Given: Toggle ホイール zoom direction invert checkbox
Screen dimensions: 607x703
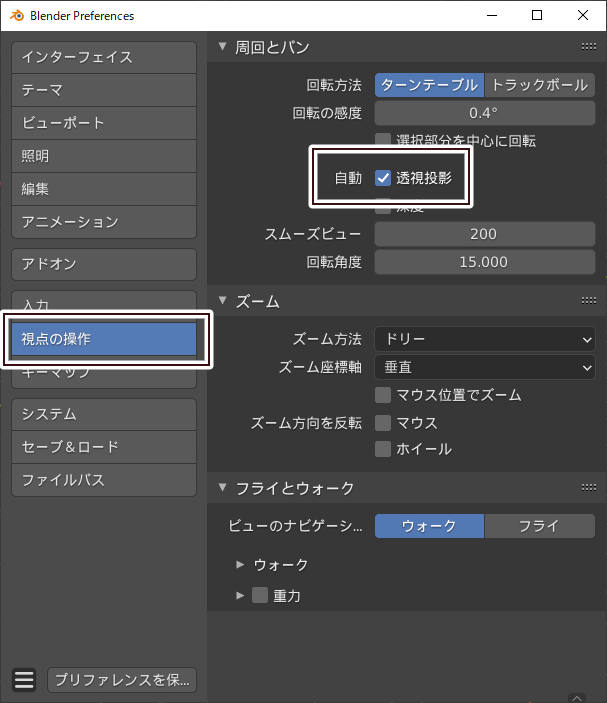Looking at the screenshot, I should tap(383, 449).
